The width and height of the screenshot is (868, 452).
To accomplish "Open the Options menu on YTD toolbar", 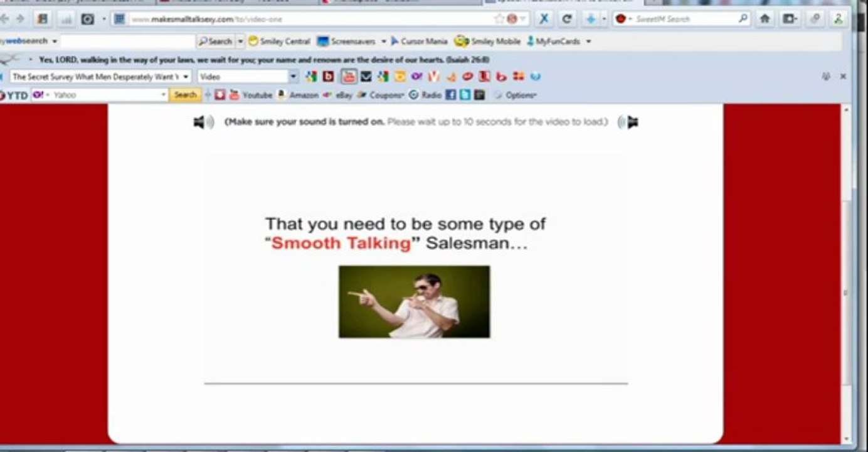I will 515,95.
